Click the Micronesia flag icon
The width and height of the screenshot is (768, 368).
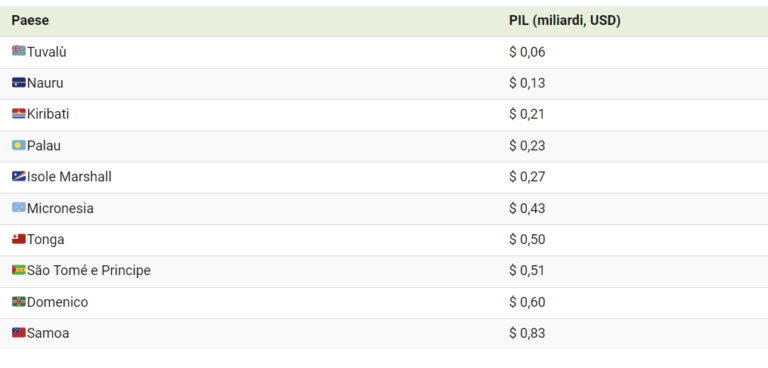pyautogui.click(x=19, y=208)
